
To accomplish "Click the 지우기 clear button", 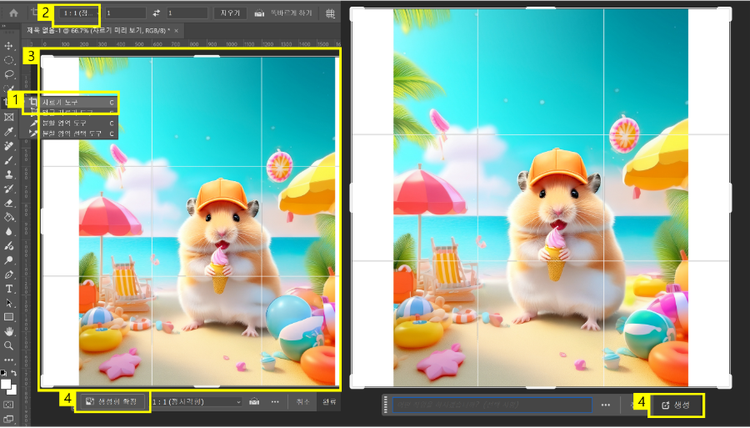I will pos(230,13).
